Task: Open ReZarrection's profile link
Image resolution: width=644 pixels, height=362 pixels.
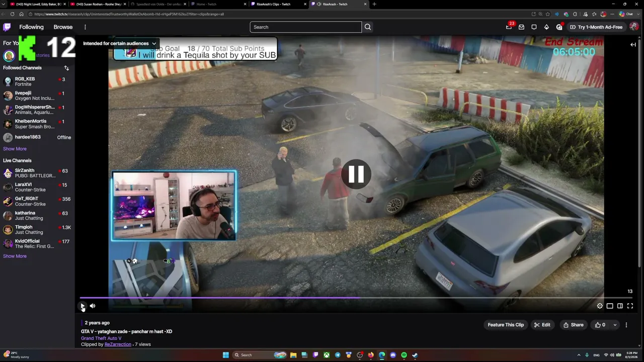Action: tap(118, 344)
